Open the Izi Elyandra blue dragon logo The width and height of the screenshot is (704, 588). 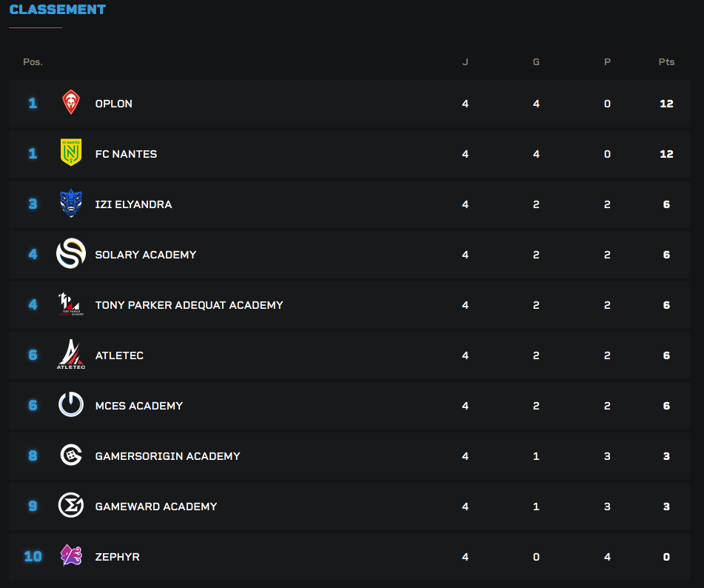point(71,203)
